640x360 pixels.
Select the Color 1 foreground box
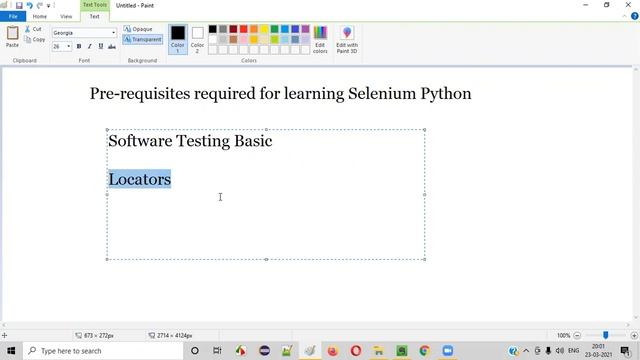click(178, 39)
